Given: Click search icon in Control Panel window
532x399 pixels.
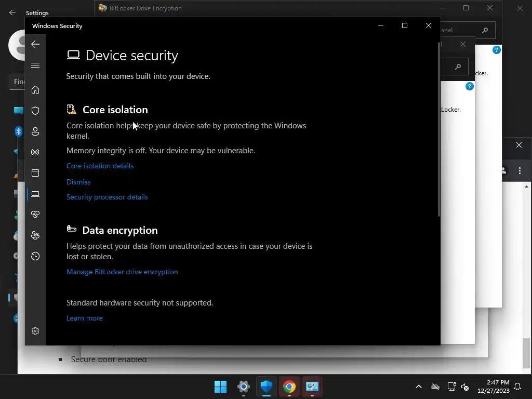Looking at the screenshot, I should coord(485,30).
